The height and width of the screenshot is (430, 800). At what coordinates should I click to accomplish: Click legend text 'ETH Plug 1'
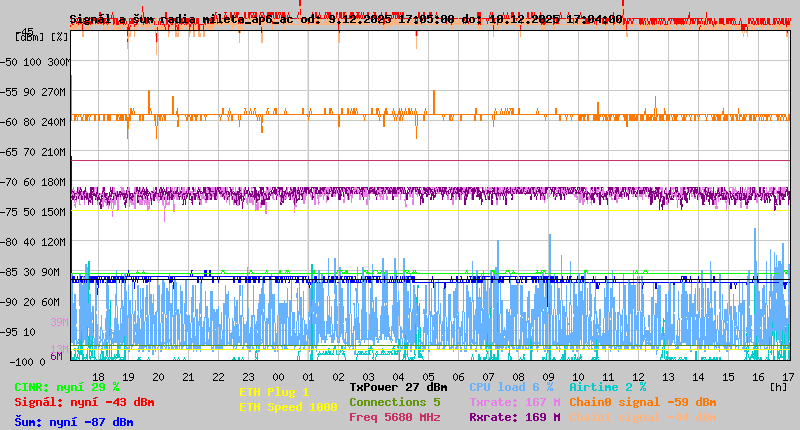(274, 392)
